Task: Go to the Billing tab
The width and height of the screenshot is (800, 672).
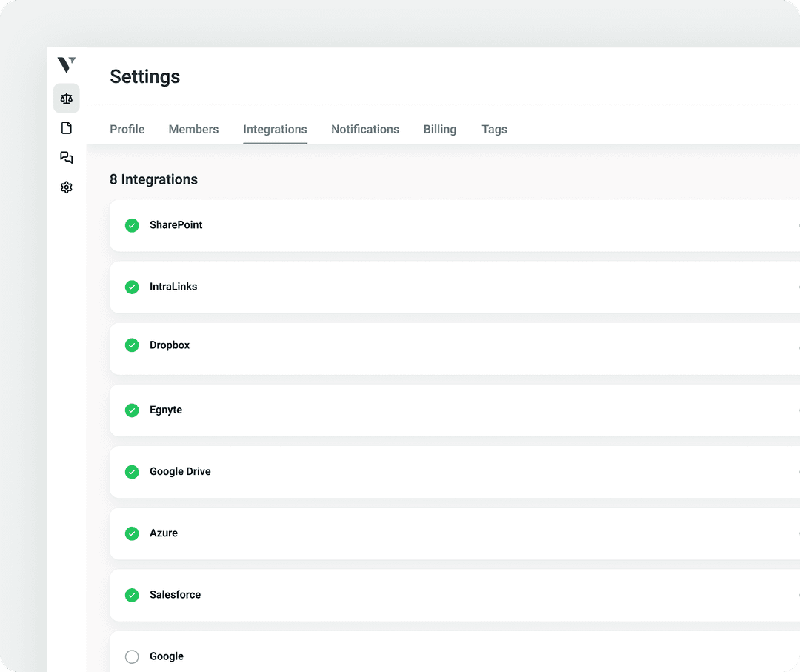Action: tap(440, 130)
